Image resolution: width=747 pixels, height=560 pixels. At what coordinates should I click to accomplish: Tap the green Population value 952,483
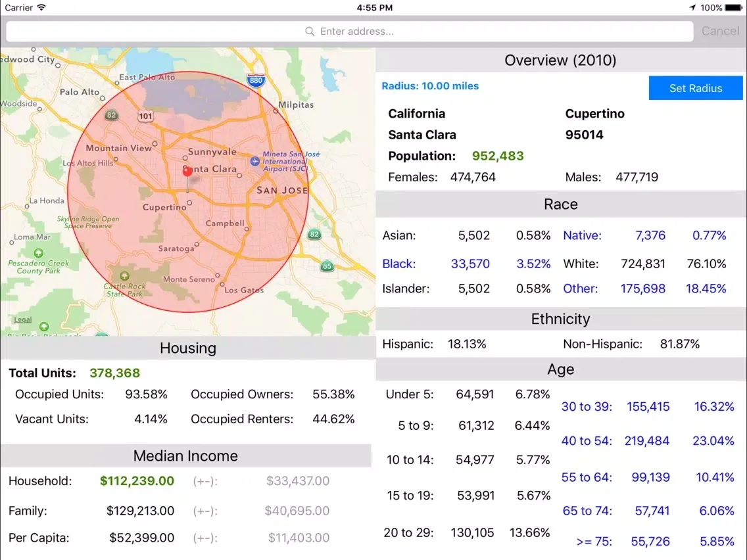pyautogui.click(x=498, y=156)
